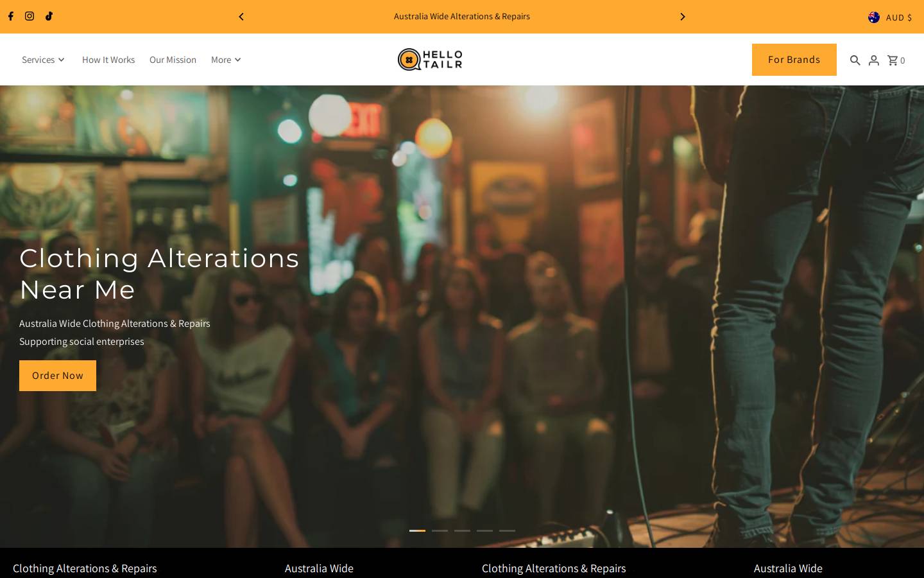Select the first slide indicator
Image resolution: width=924 pixels, height=578 pixels.
click(417, 530)
